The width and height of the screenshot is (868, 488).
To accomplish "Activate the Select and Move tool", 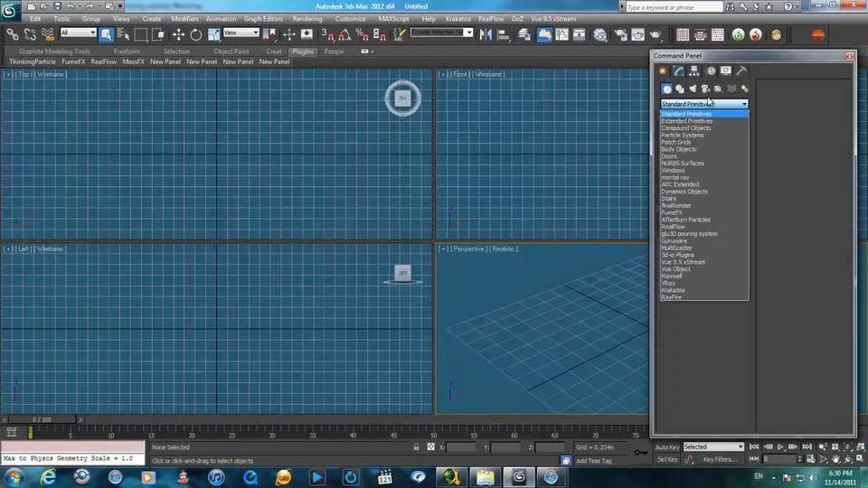I will pyautogui.click(x=178, y=35).
